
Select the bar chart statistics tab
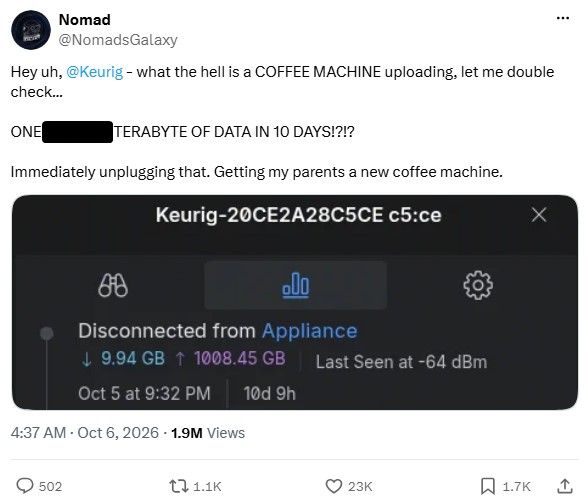[x=296, y=285]
